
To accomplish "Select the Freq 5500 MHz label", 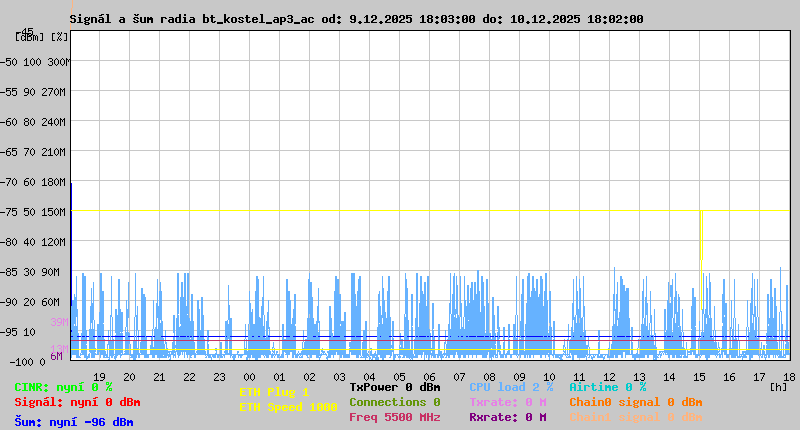I will [x=394, y=417].
